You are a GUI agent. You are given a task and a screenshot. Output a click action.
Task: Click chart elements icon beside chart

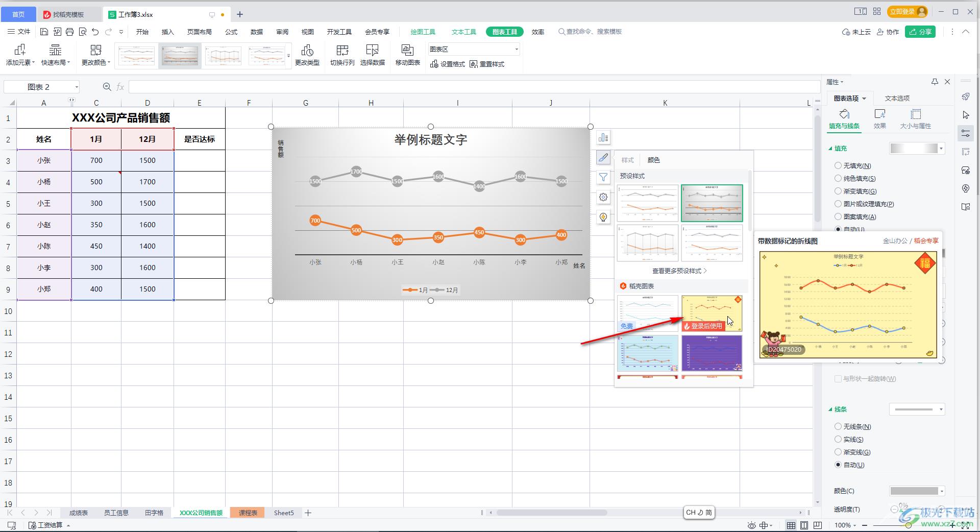603,137
